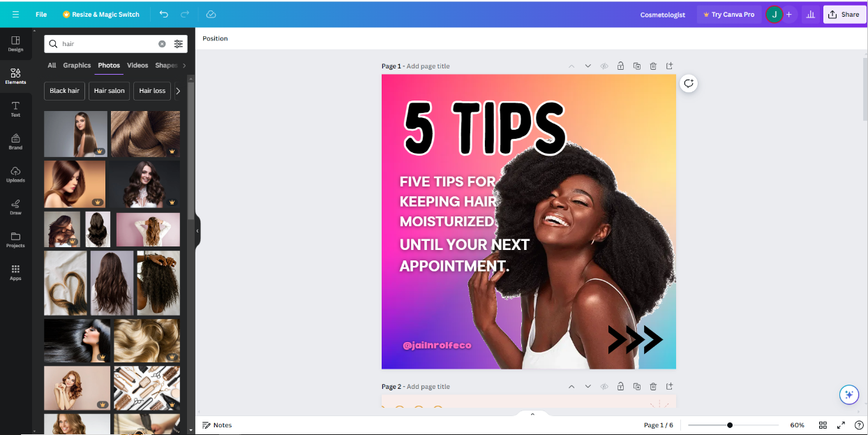The image size is (868, 435).
Task: Collapse the side panel with the arrow
Action: pyautogui.click(x=197, y=230)
